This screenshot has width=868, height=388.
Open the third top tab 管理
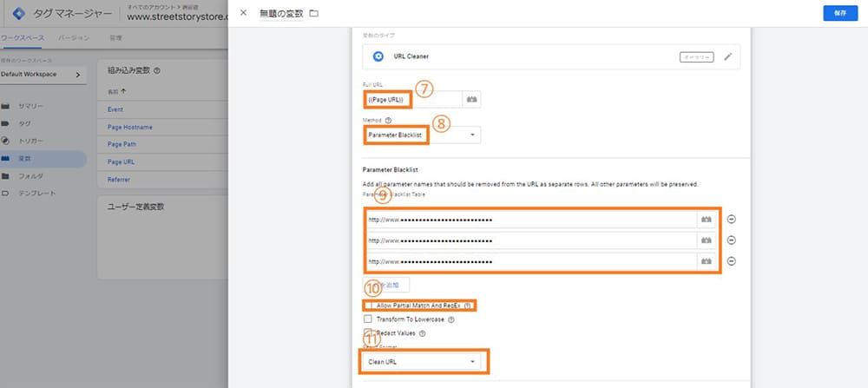point(115,37)
